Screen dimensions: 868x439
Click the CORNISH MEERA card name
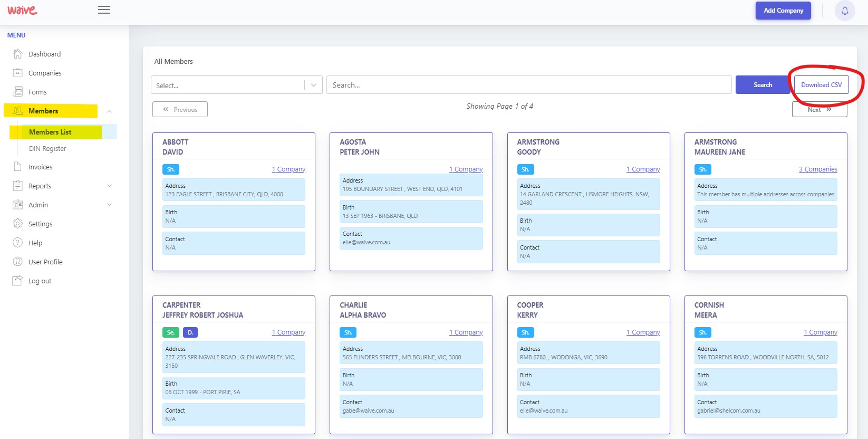point(709,310)
